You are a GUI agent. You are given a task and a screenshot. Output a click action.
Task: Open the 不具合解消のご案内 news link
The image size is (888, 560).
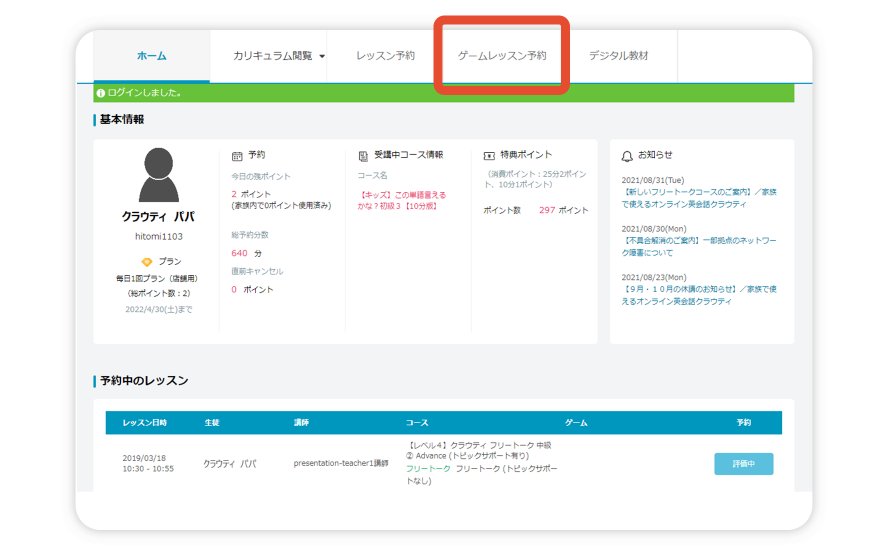pos(698,246)
